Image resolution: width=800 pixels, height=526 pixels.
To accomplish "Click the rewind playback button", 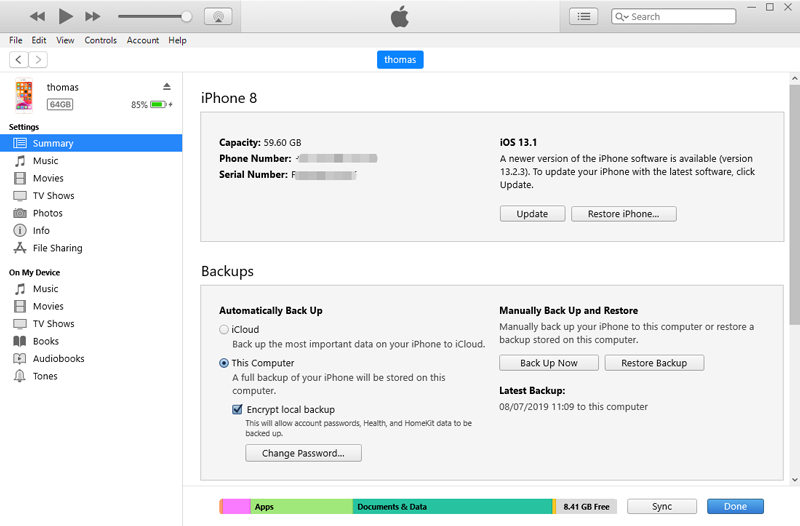I will (x=37, y=16).
